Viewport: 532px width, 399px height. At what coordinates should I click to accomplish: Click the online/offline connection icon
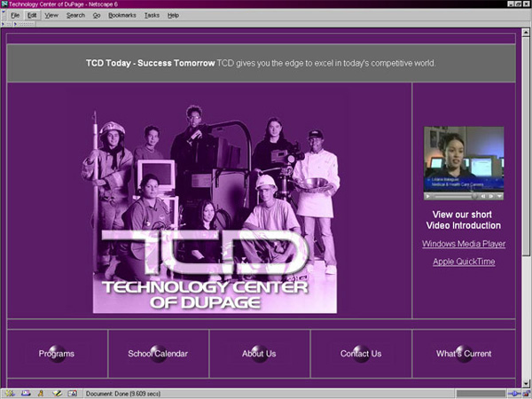[x=514, y=394]
